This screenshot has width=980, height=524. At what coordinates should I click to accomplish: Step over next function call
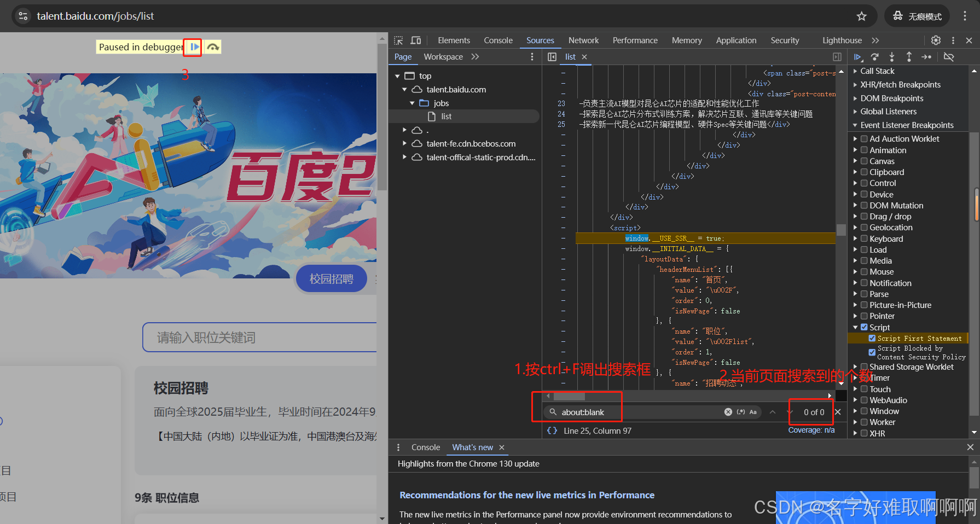click(x=875, y=57)
